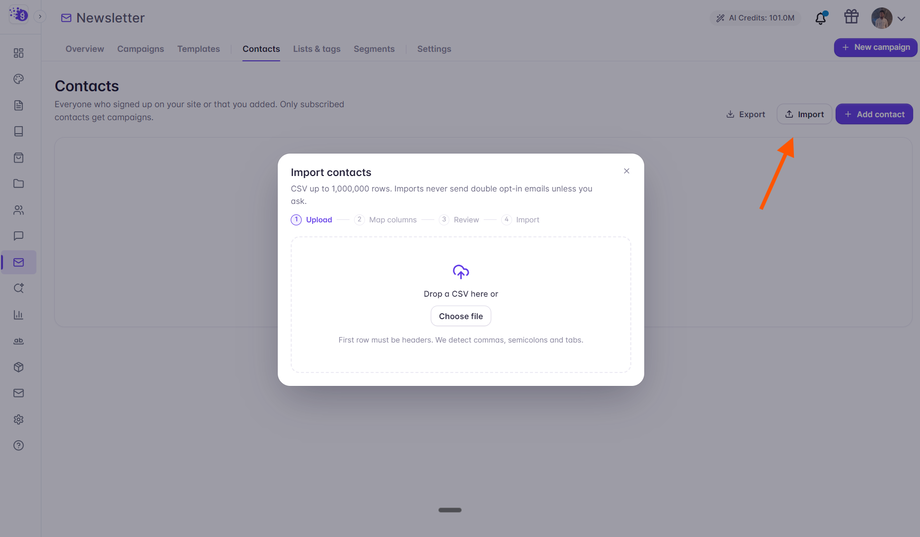Select the Map columns step
This screenshot has height=537, width=920.
pos(385,219)
